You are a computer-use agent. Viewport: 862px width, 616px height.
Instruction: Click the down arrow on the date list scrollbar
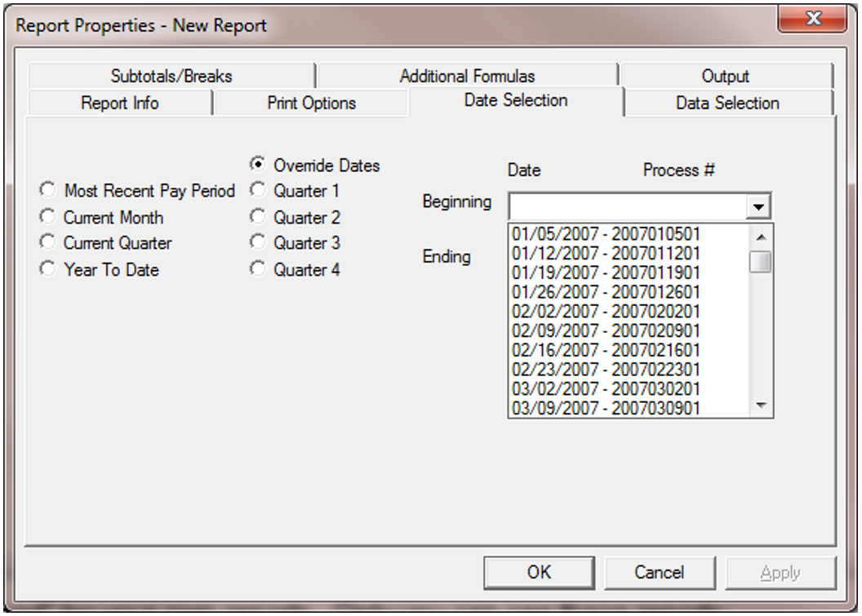tap(759, 403)
